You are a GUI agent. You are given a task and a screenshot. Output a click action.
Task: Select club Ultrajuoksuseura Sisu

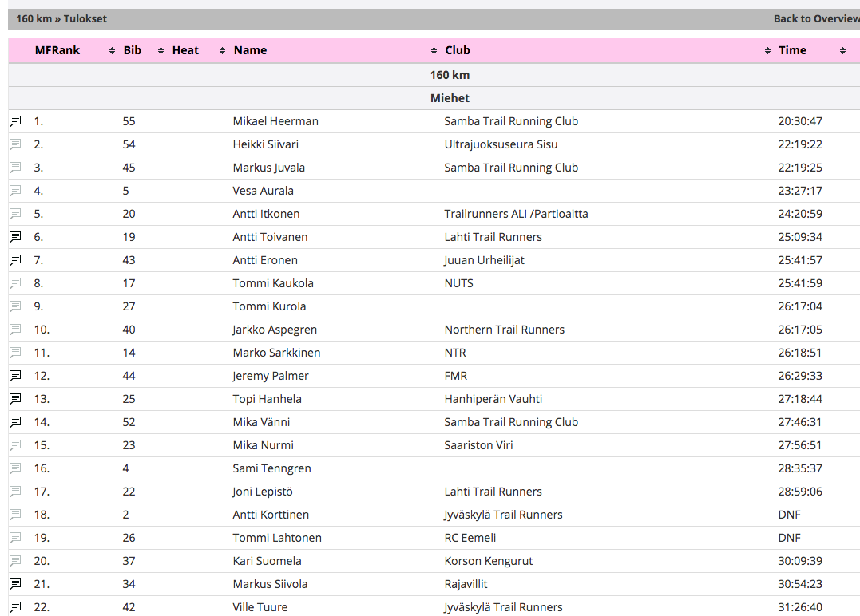pyautogui.click(x=501, y=144)
